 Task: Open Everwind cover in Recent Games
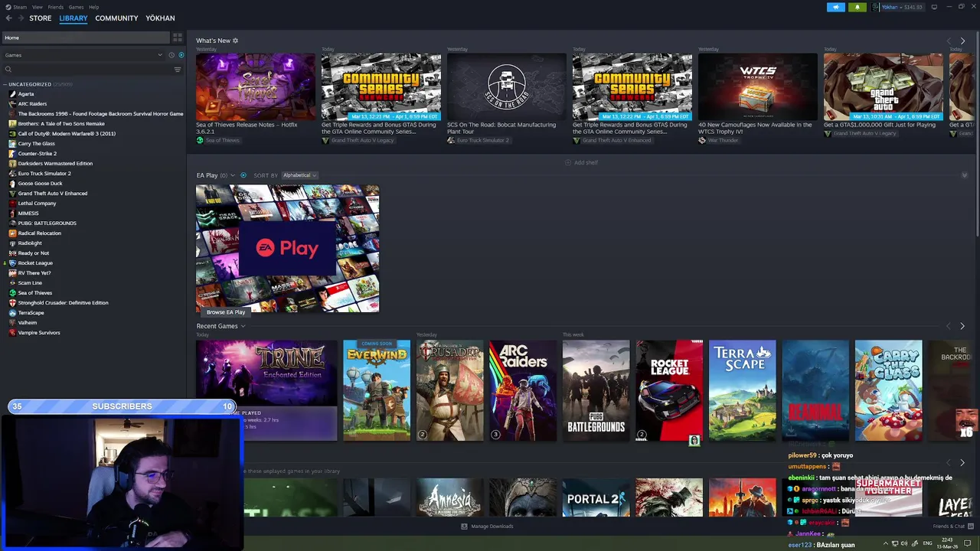[x=377, y=390]
